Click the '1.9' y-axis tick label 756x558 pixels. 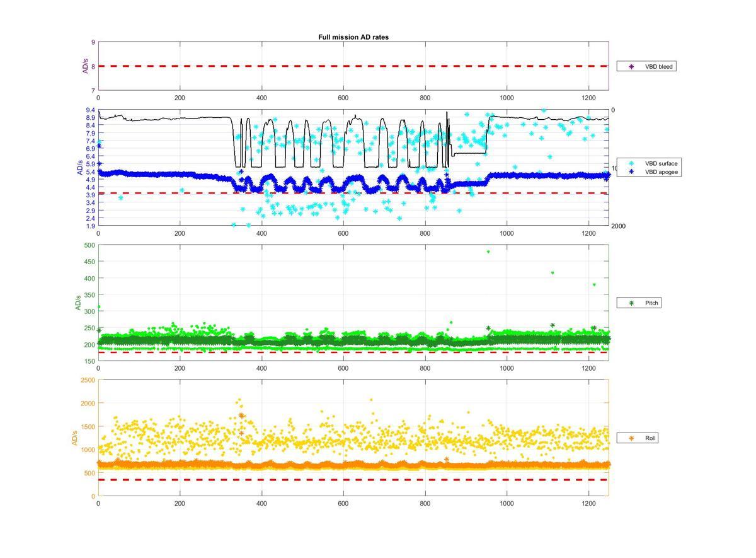point(90,226)
